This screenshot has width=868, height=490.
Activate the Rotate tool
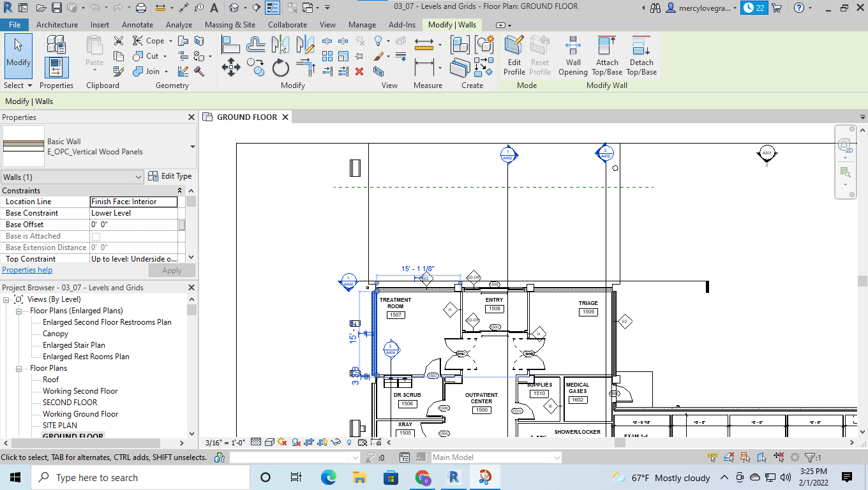coord(281,68)
